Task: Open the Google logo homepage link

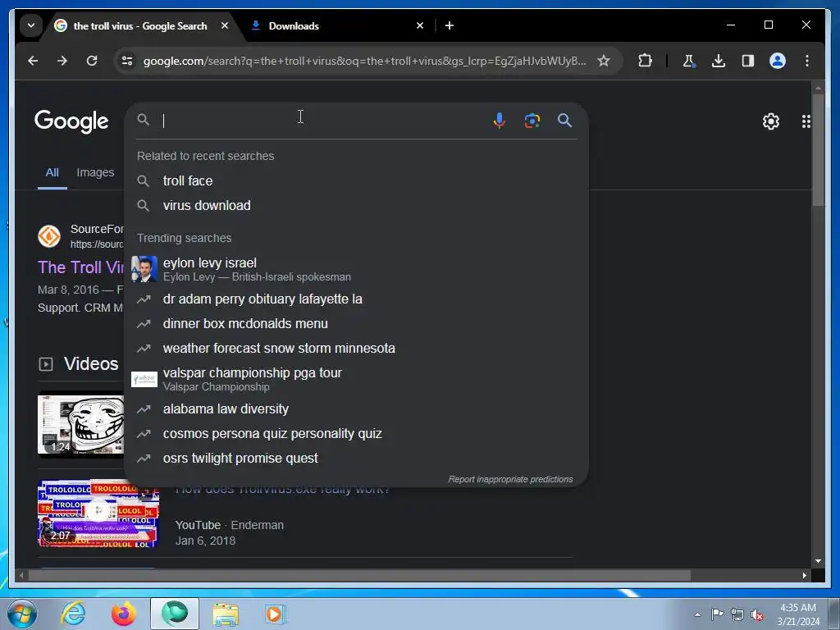Action: [x=71, y=121]
